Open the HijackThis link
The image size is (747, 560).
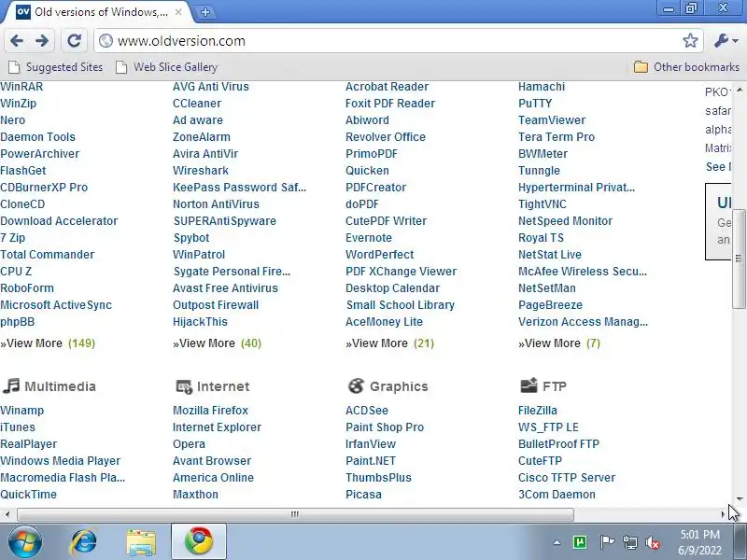[x=200, y=322]
